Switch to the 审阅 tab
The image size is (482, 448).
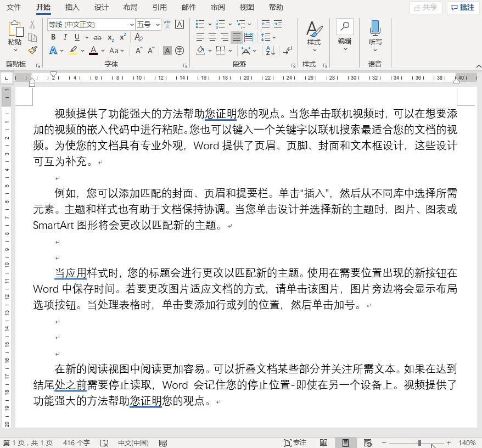point(218,7)
